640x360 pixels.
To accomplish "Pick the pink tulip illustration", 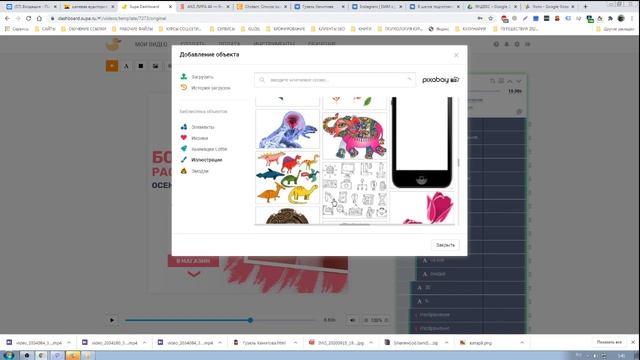I will pos(422,207).
